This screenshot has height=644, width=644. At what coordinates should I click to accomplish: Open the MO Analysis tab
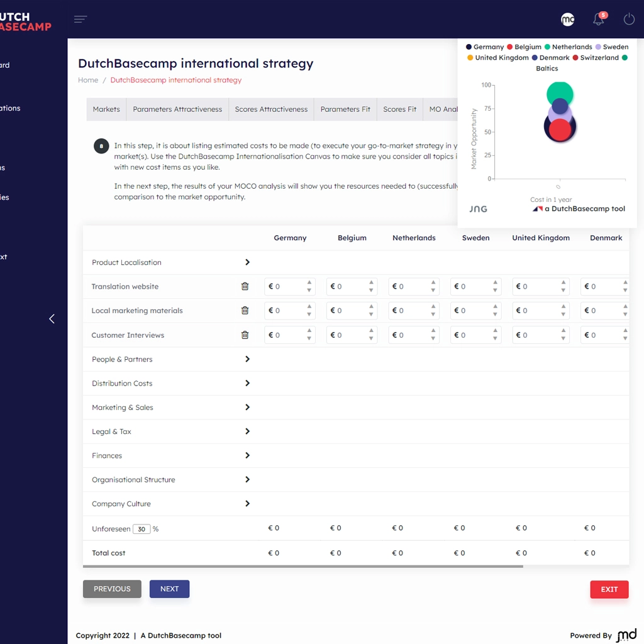(x=441, y=109)
